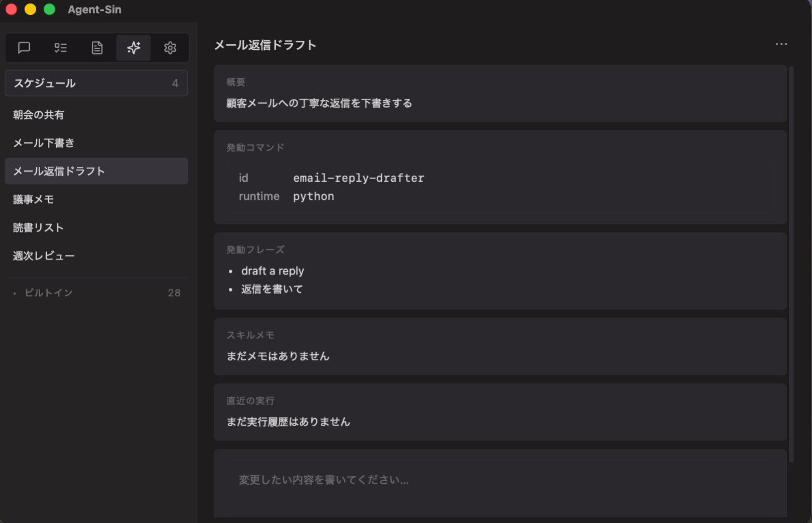Open the task list icon tab

pyautogui.click(x=61, y=48)
